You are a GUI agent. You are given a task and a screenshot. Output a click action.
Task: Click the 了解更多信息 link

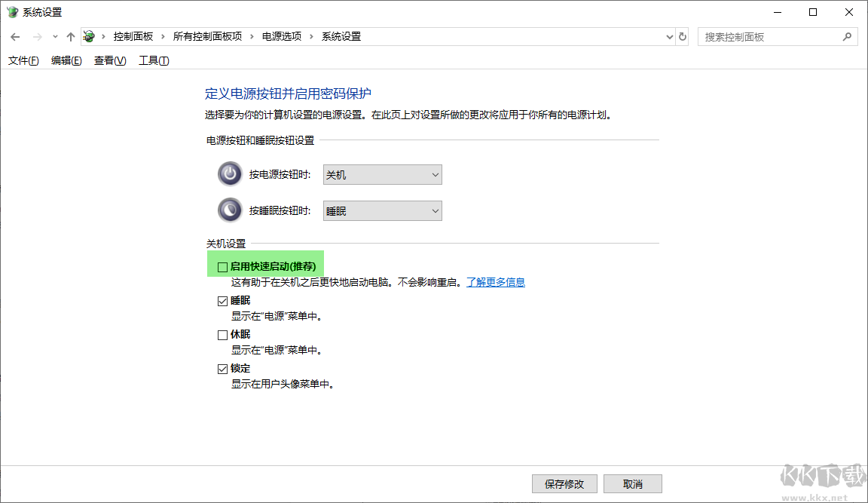496,281
